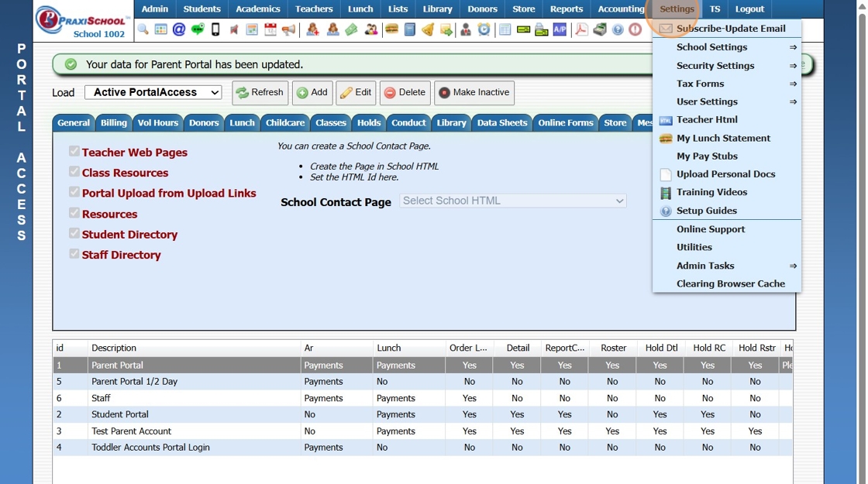Click the mobile phone icon
This screenshot has height=484, width=868.
coord(215,30)
